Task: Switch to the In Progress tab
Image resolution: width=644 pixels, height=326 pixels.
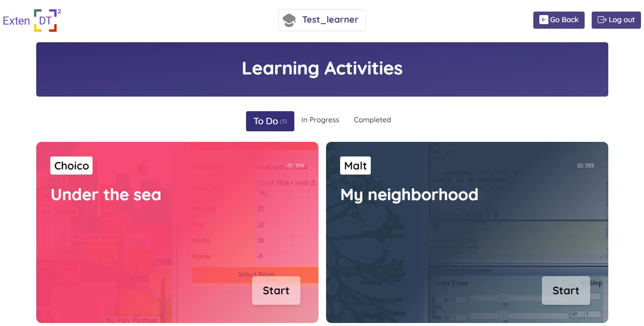Action: (x=320, y=120)
